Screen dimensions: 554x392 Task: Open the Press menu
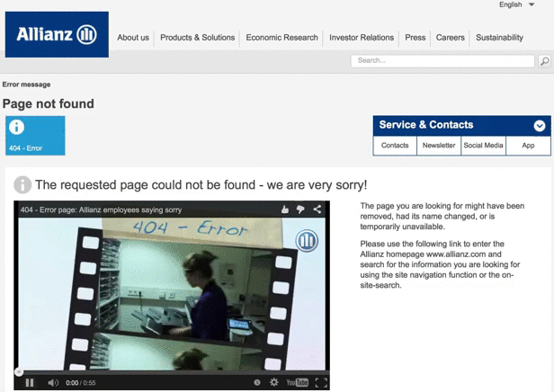[415, 38]
